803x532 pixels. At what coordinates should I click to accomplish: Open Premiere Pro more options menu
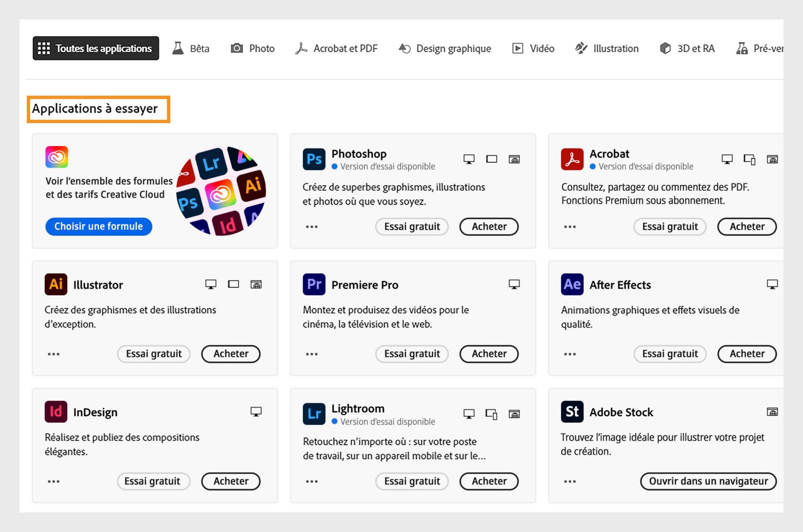pyautogui.click(x=312, y=354)
